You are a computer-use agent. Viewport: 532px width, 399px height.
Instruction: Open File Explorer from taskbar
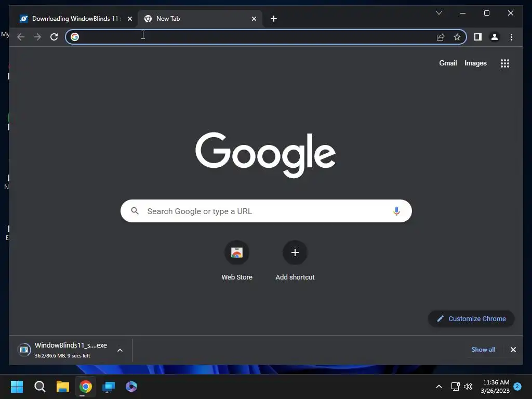point(63,387)
